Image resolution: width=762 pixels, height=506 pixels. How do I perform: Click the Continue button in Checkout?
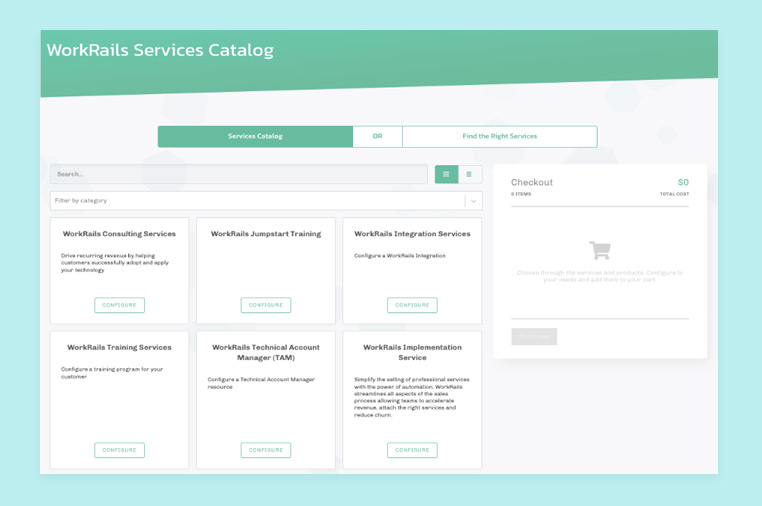(x=534, y=336)
